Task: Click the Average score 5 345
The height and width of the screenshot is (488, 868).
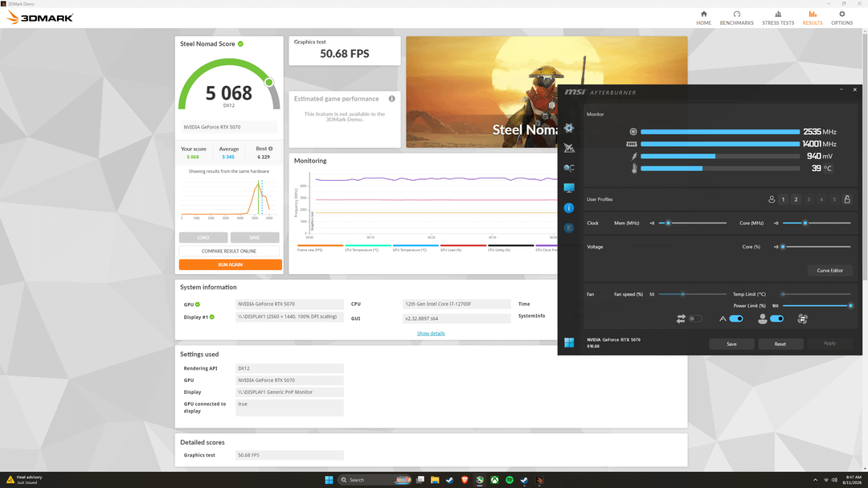Action: (228, 157)
